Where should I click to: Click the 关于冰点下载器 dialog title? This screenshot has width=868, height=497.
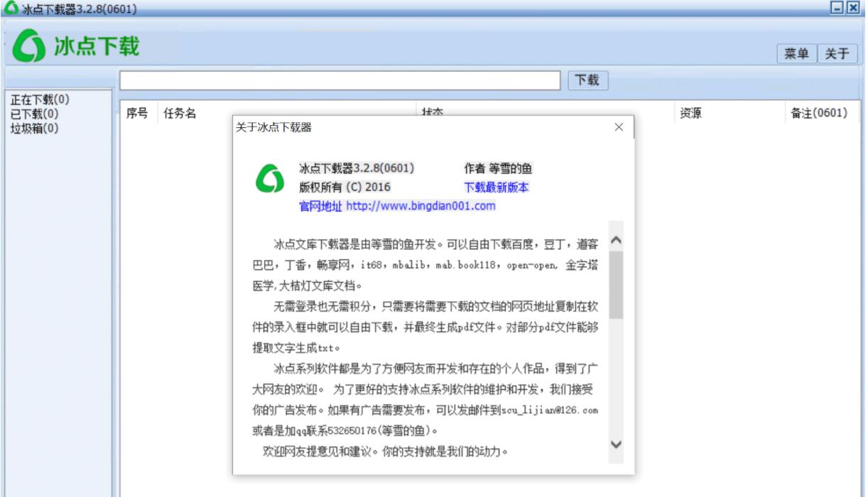(x=273, y=128)
